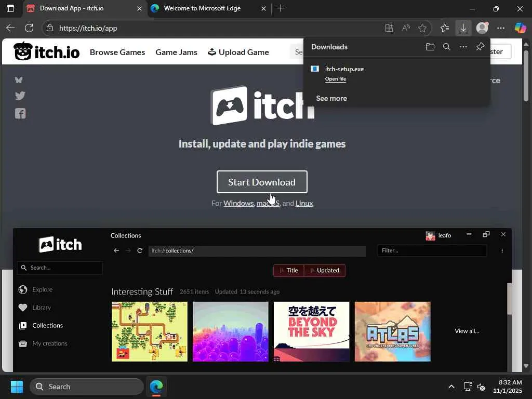Open Browse Games menu item

pos(117,52)
